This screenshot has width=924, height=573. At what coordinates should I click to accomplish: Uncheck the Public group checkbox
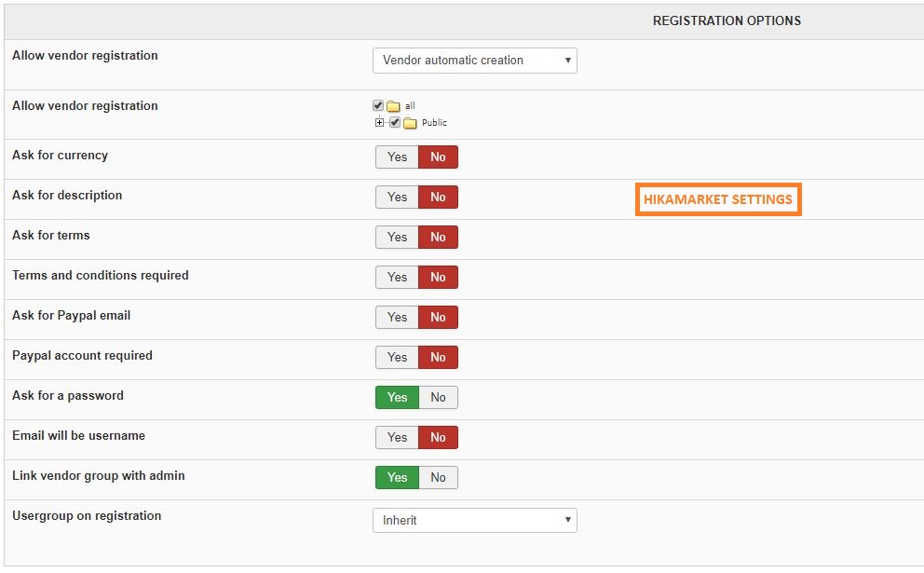click(395, 122)
